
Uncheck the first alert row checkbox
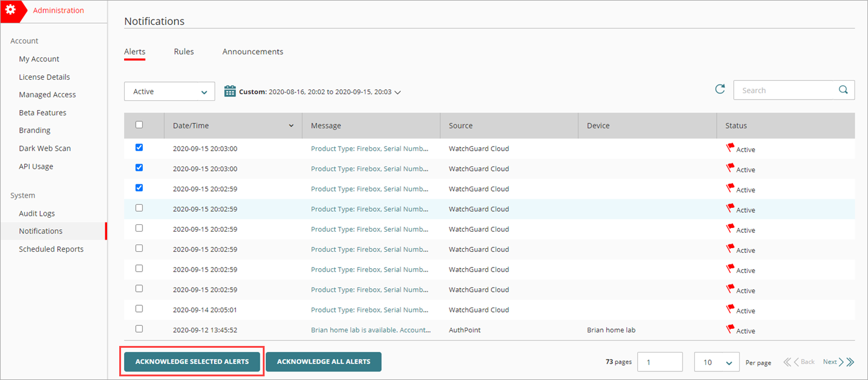139,148
